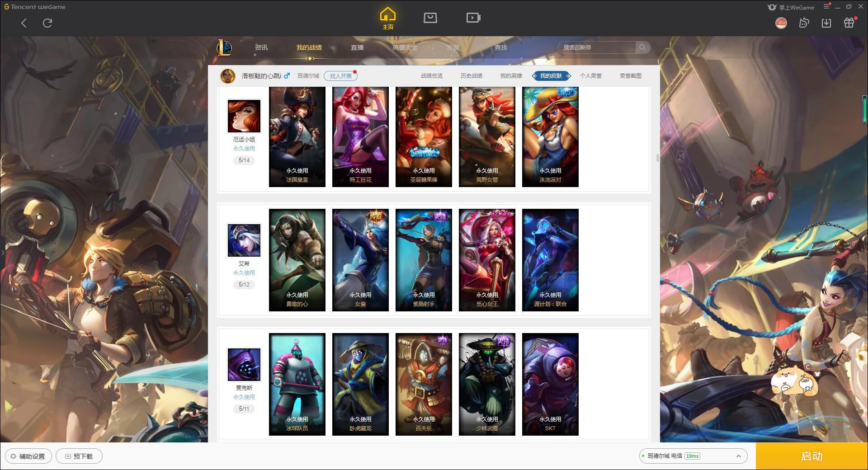Select the 我的皮肤 sub-tab
Screen dimensions: 868x470
pos(551,76)
